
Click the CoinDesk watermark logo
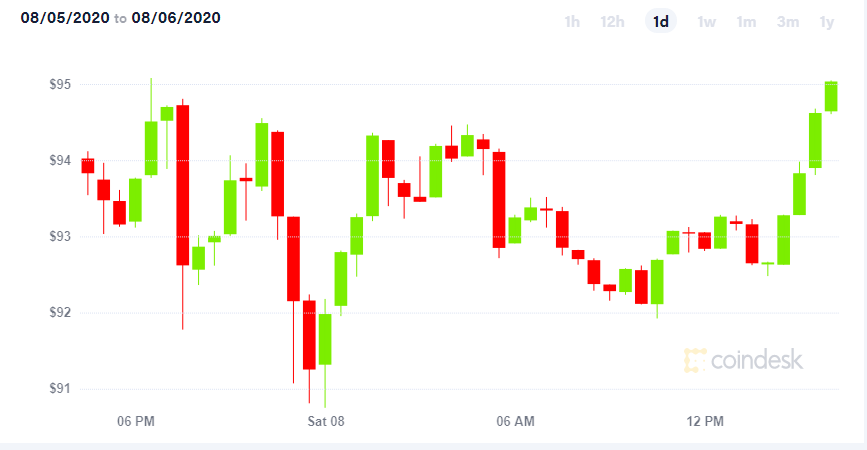(743, 360)
